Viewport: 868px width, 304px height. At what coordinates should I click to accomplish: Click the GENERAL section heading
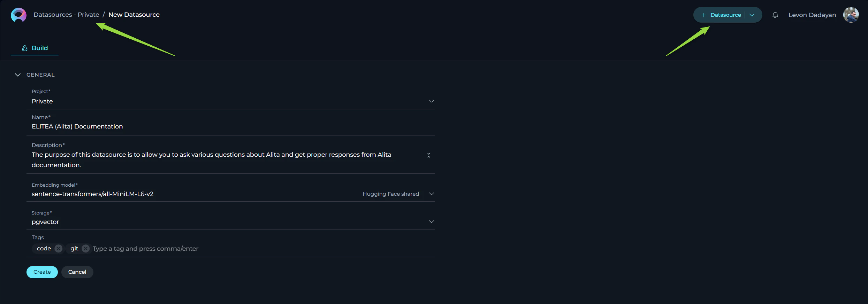pos(40,75)
